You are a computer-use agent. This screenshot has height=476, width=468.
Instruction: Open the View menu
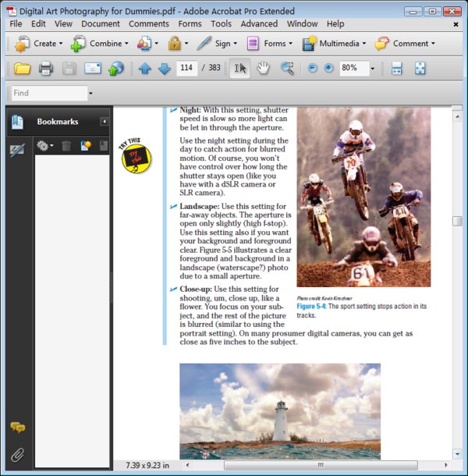pos(63,23)
